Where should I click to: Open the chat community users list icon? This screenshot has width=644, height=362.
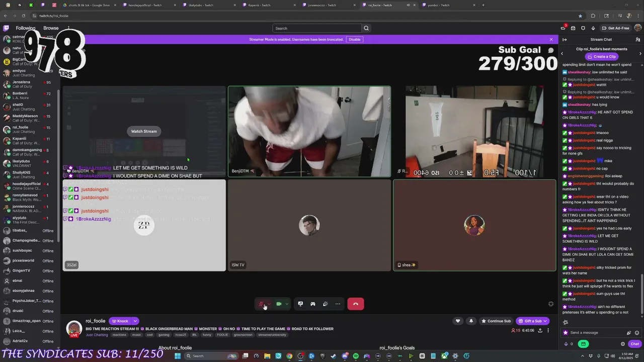pos(638,39)
